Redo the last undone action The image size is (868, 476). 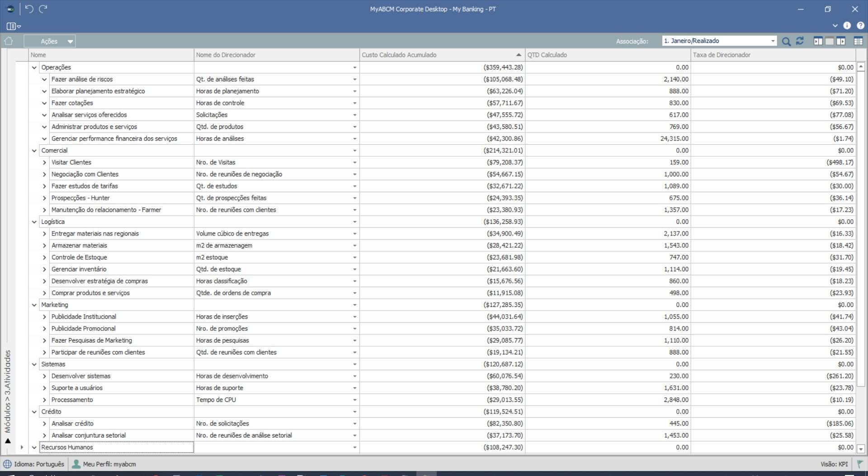(43, 9)
